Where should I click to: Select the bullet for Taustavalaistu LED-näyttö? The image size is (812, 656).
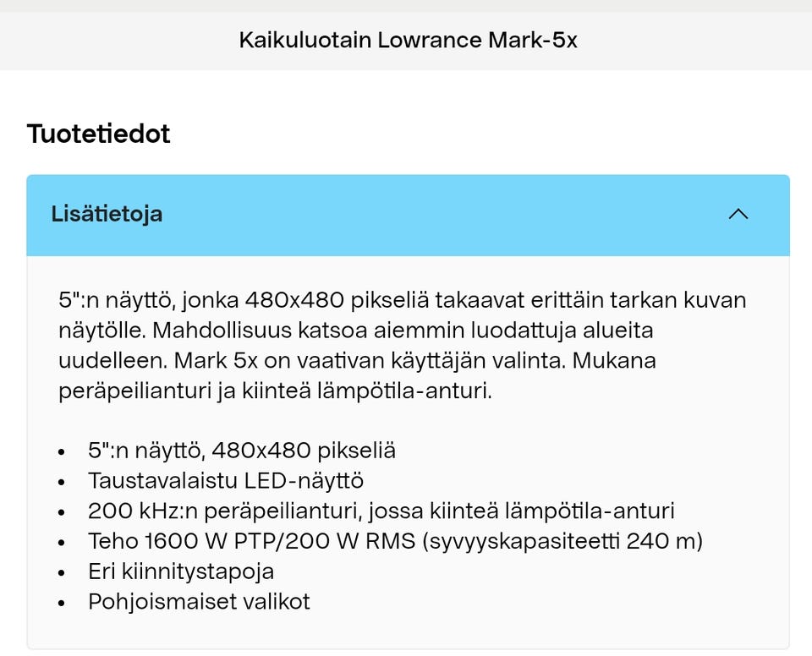pyautogui.click(x=60, y=482)
